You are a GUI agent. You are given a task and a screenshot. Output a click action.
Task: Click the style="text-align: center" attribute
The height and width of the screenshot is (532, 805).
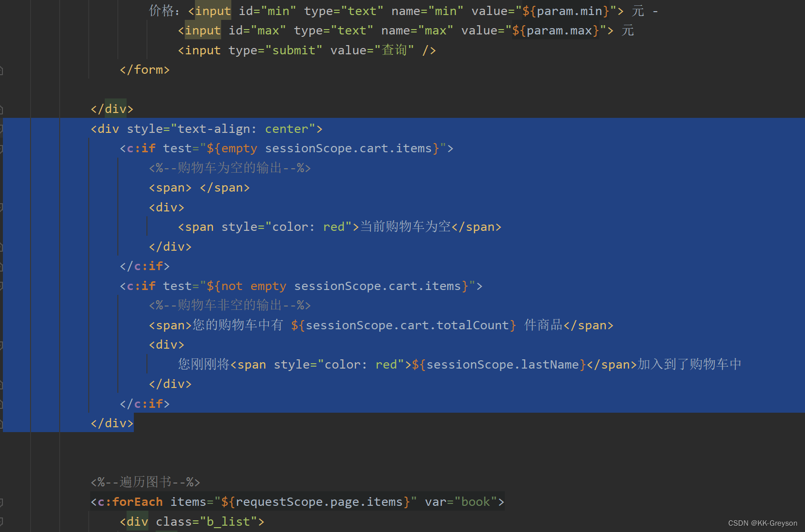click(221, 129)
